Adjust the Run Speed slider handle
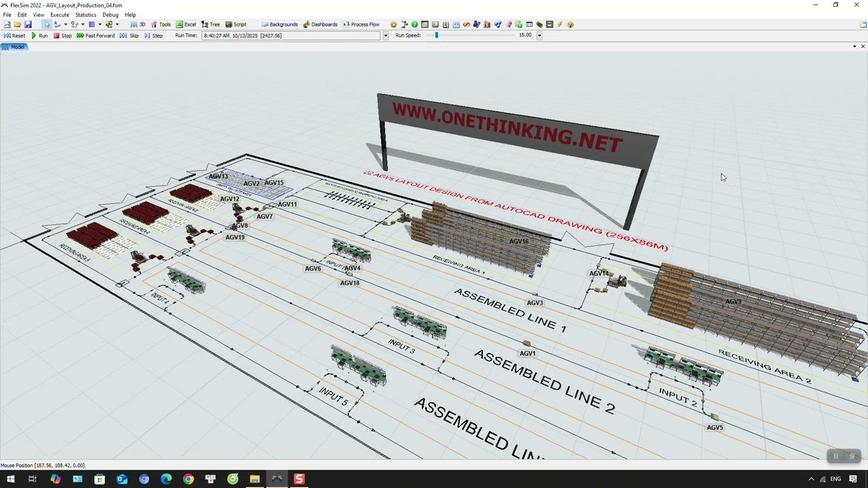This screenshot has height=488, width=868. [436, 35]
